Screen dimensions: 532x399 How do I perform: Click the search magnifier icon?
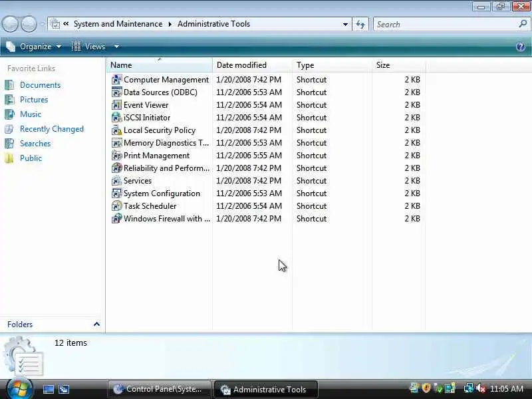pyautogui.click(x=523, y=24)
